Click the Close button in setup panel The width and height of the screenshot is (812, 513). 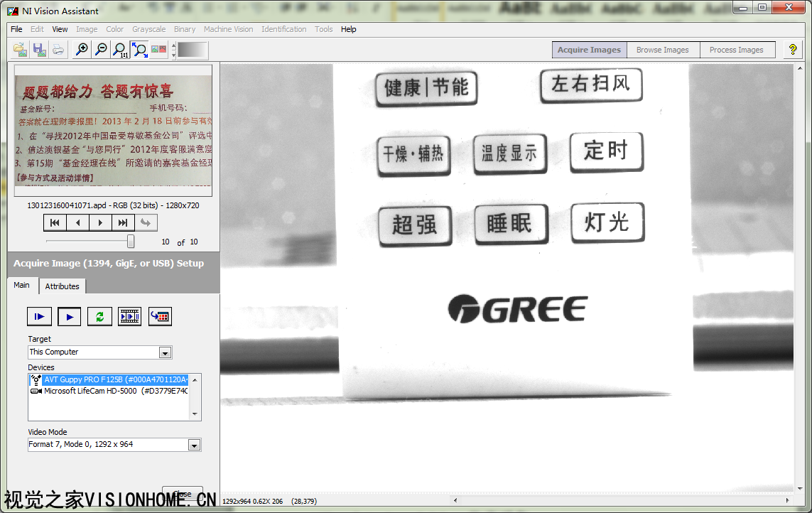tap(183, 493)
